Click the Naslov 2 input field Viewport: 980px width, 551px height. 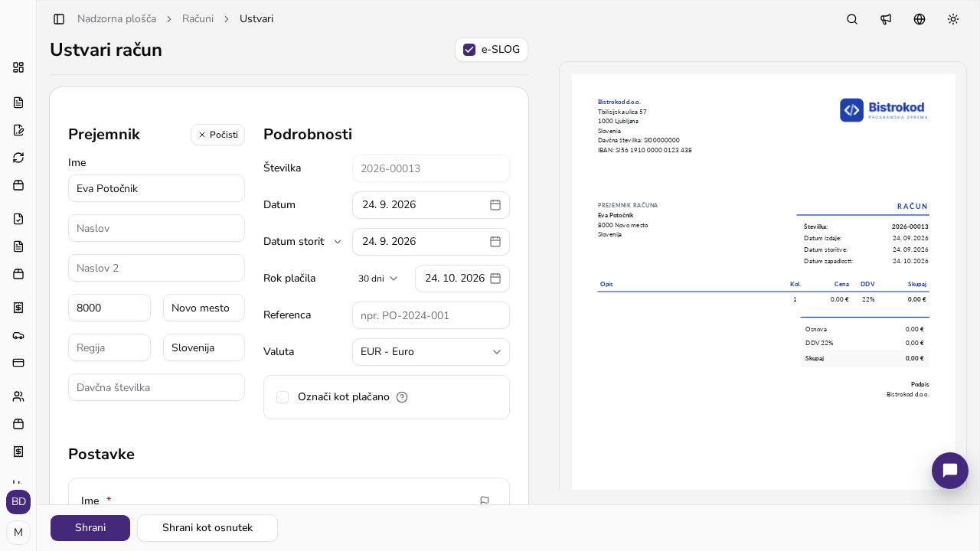pyautogui.click(x=156, y=268)
